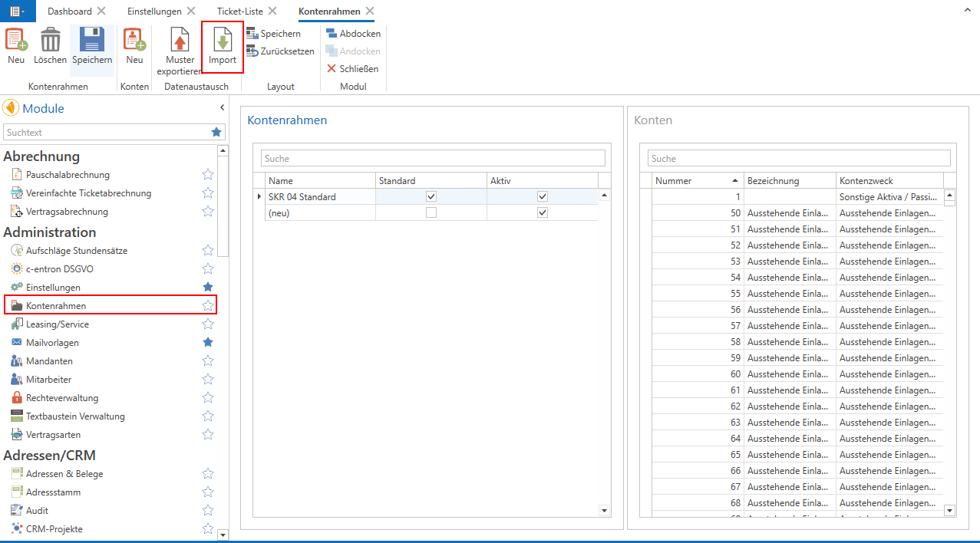Image resolution: width=980 pixels, height=543 pixels.
Task: Click the Kontenrahmen Suche field
Action: 432,159
